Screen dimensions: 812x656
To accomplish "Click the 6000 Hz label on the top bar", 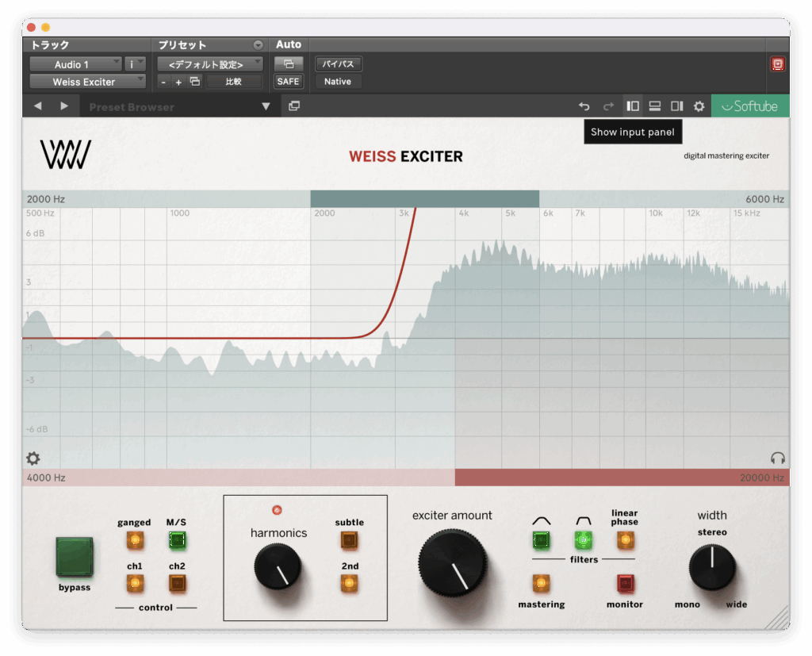I will pyautogui.click(x=765, y=199).
